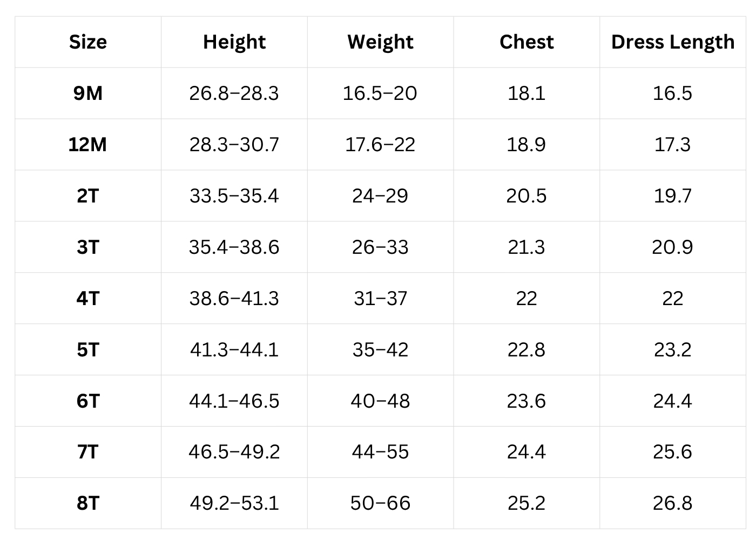Click the 8T dress length cell 26.8

click(672, 503)
